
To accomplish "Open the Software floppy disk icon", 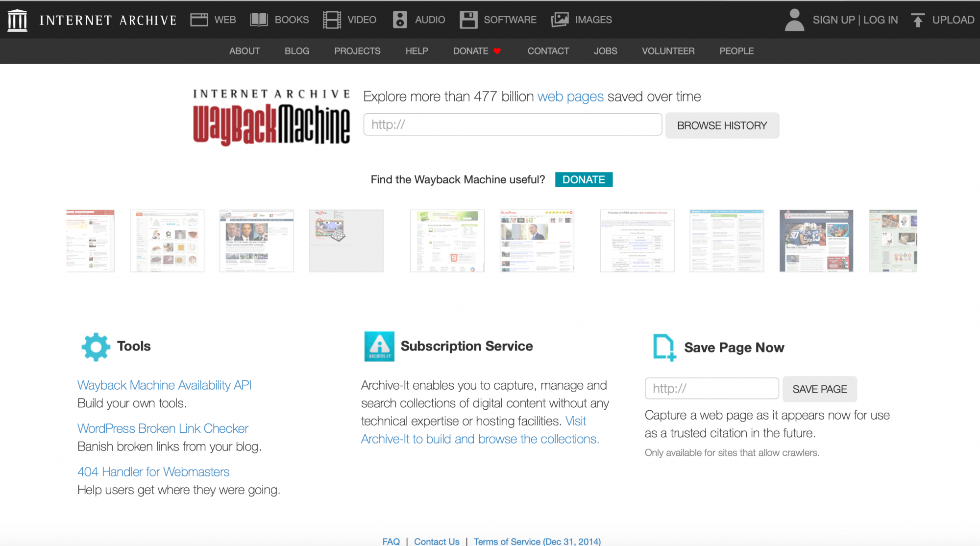I will pyautogui.click(x=468, y=20).
